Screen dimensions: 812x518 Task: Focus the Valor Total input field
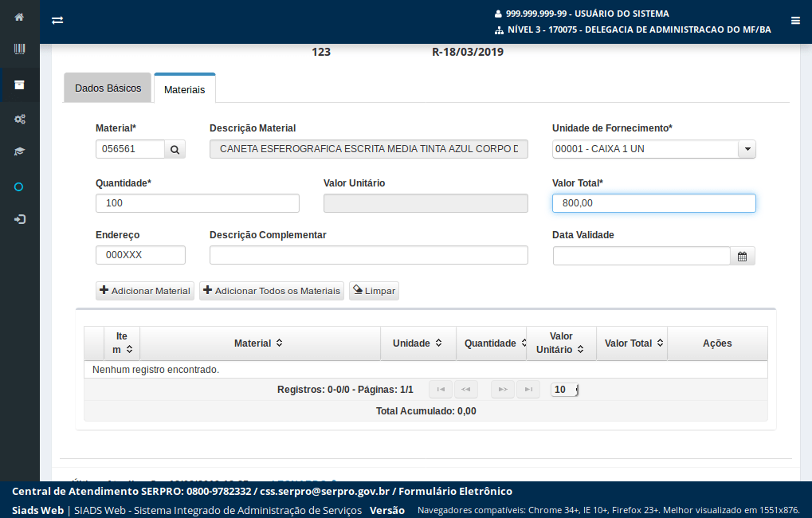pyautogui.click(x=654, y=203)
